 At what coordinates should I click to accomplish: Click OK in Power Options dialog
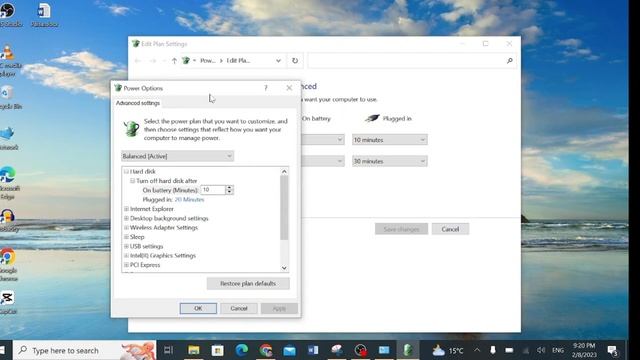tap(198, 308)
